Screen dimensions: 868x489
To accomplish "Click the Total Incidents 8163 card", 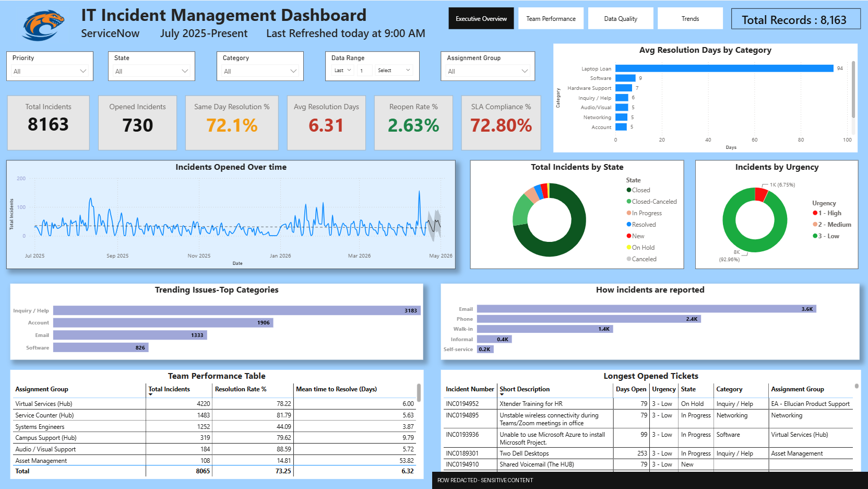I will tap(49, 123).
